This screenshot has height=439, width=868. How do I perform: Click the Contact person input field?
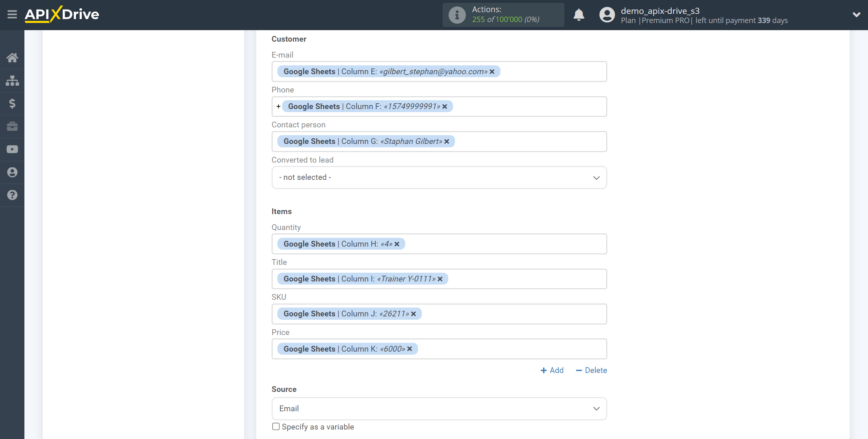tap(439, 141)
